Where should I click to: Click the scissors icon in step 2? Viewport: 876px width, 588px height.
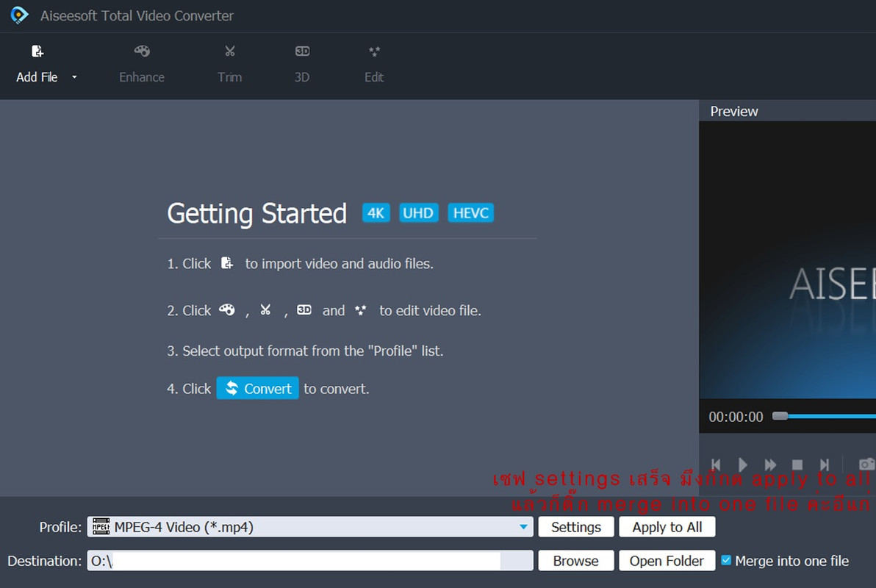pyautogui.click(x=265, y=309)
